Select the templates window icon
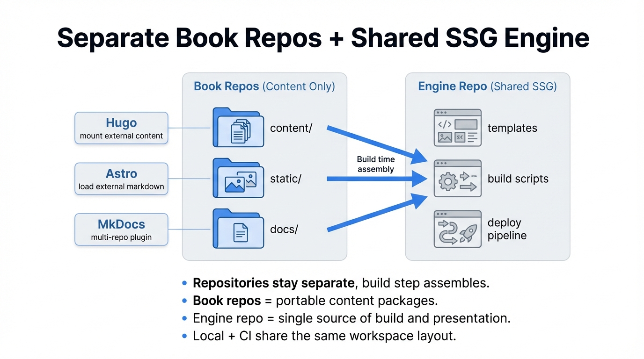This screenshot has width=644, height=359. (457, 128)
